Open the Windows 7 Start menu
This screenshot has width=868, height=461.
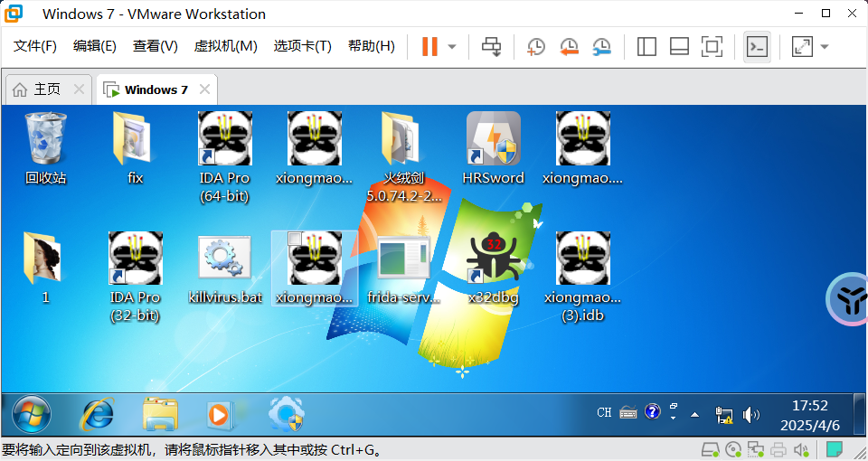(32, 415)
